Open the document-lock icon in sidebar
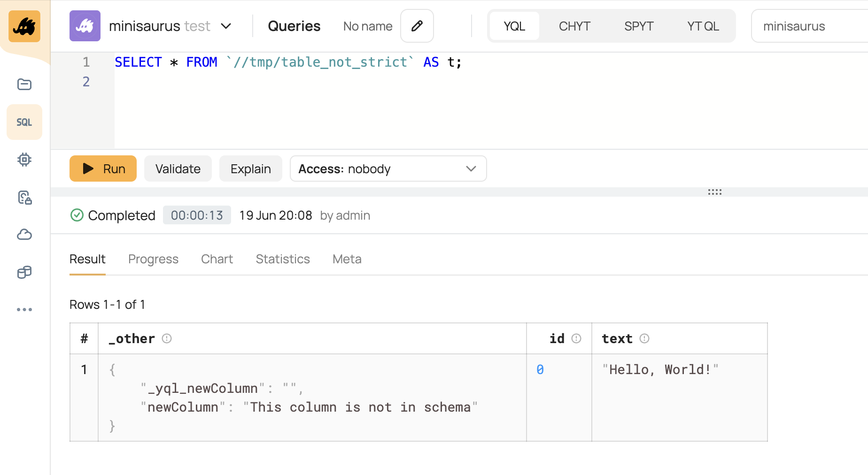The image size is (868, 475). pos(24,197)
